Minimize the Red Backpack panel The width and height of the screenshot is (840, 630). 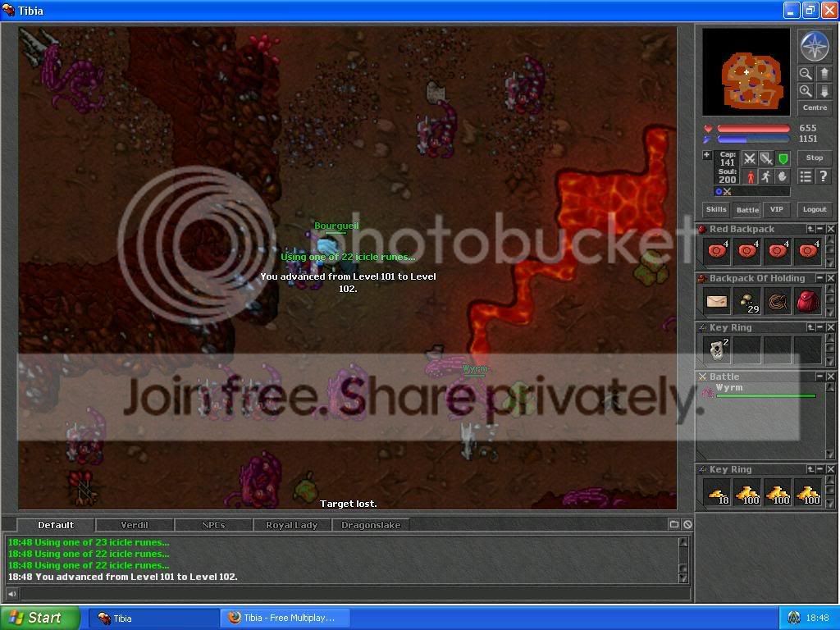tap(820, 229)
